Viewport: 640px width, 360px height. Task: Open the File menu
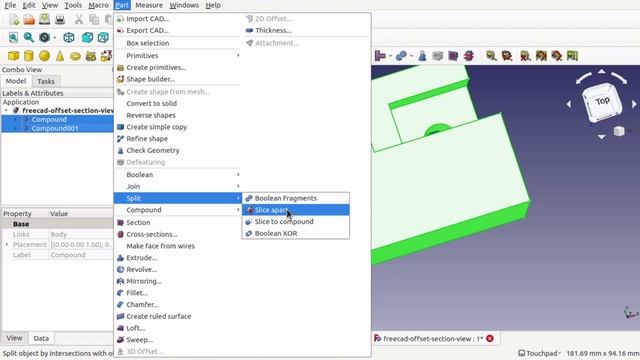coord(10,5)
